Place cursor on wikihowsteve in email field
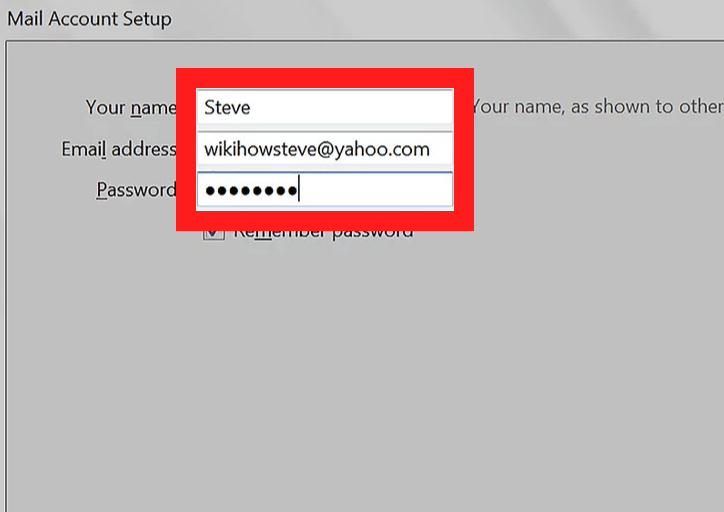Image resolution: width=724 pixels, height=512 pixels. coord(259,149)
